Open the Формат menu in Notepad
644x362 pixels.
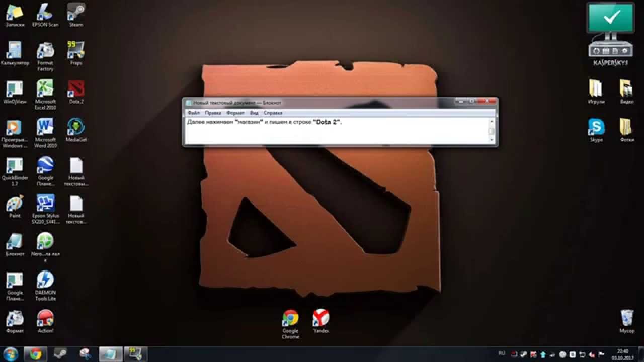235,113
